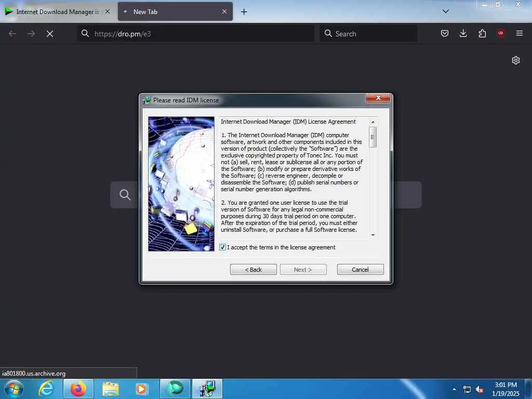Click the license text scroll-up arrow
The height and width of the screenshot is (399, 532).
[x=373, y=122]
